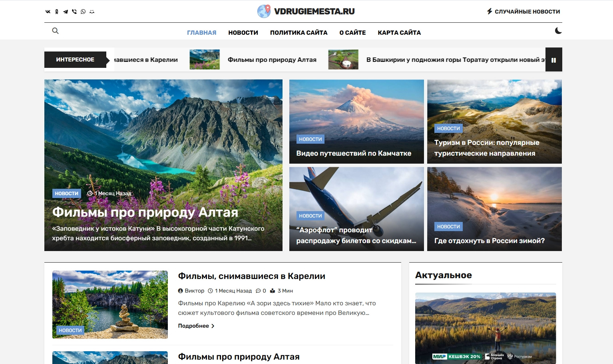The image size is (613, 364).
Task: Click the Новости tag on Камчатка card
Action: pyautogui.click(x=310, y=139)
